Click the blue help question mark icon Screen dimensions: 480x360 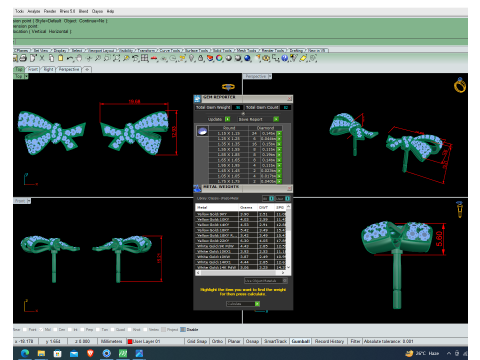click(284, 58)
